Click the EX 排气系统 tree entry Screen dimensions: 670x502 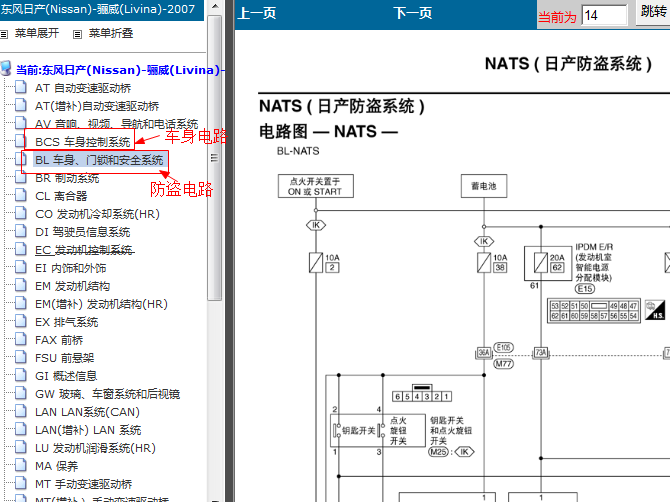[66, 322]
